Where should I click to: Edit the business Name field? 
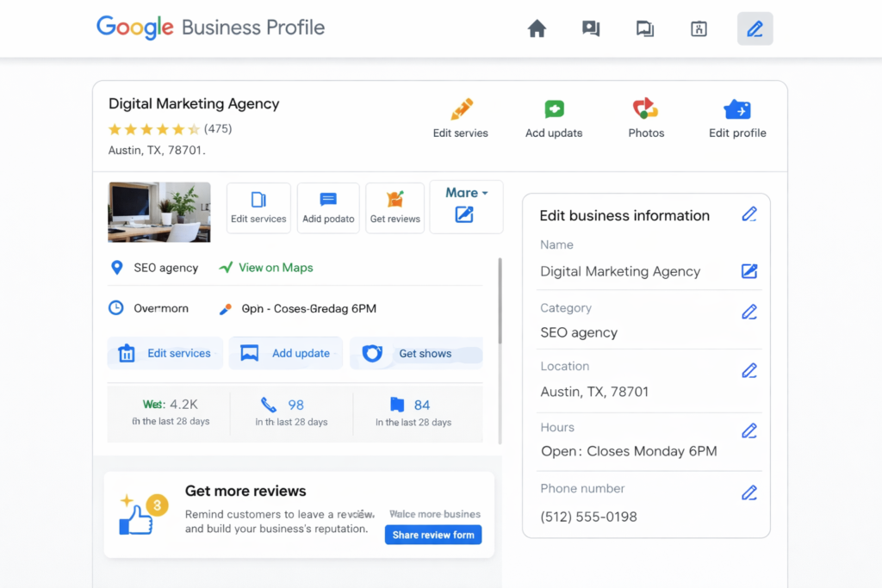pyautogui.click(x=748, y=270)
